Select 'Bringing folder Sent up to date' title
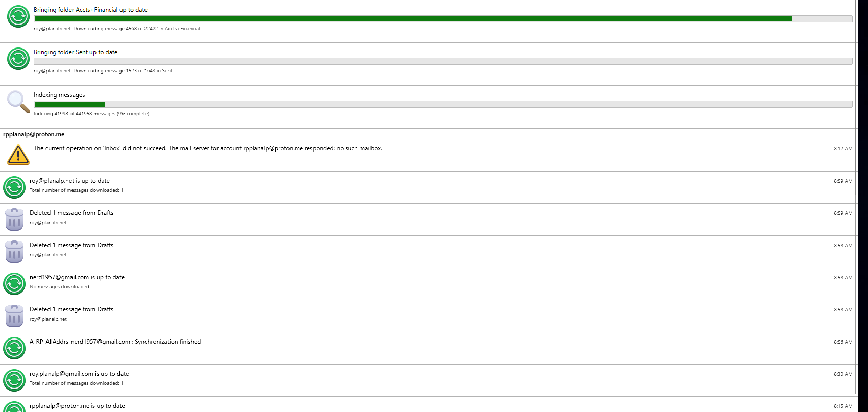This screenshot has height=412, width=868. (x=76, y=52)
